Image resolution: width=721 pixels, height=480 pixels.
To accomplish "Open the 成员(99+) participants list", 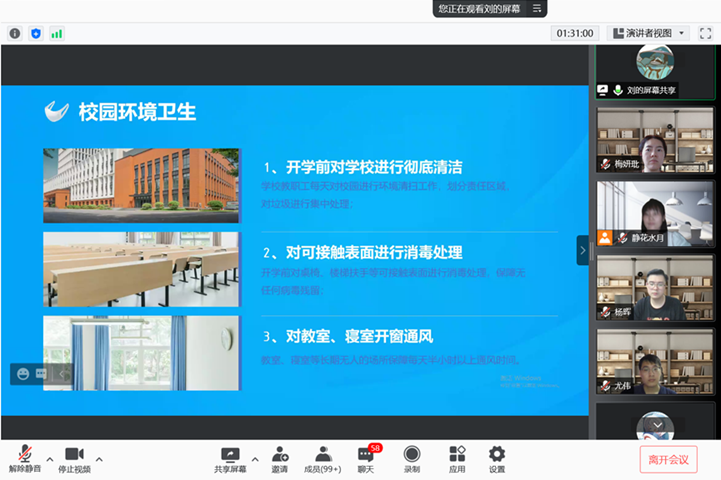I will click(x=322, y=459).
